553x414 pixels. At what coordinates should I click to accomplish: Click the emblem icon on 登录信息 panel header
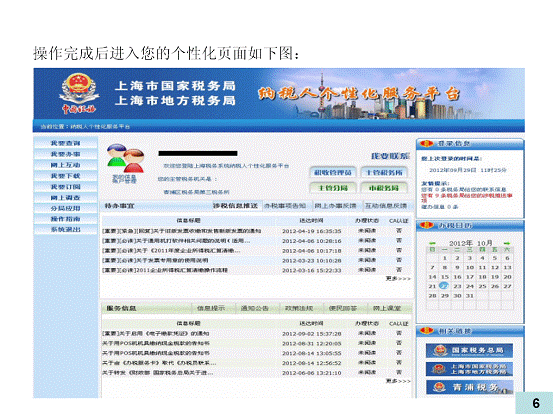click(x=426, y=143)
